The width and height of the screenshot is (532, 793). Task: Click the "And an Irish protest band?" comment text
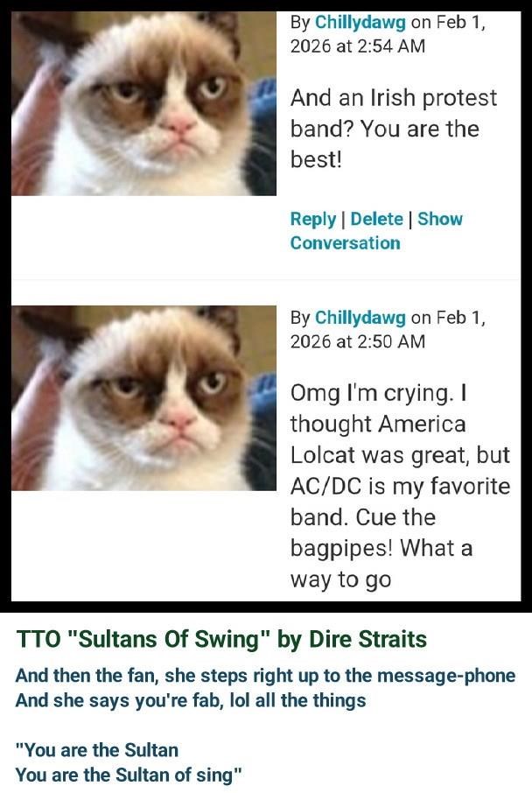(394, 129)
